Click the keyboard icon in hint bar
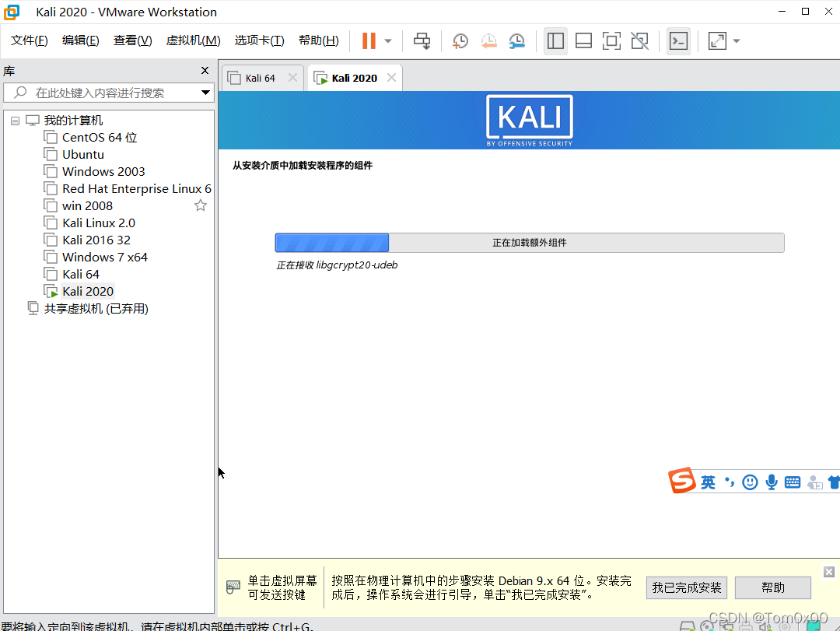 [233, 587]
